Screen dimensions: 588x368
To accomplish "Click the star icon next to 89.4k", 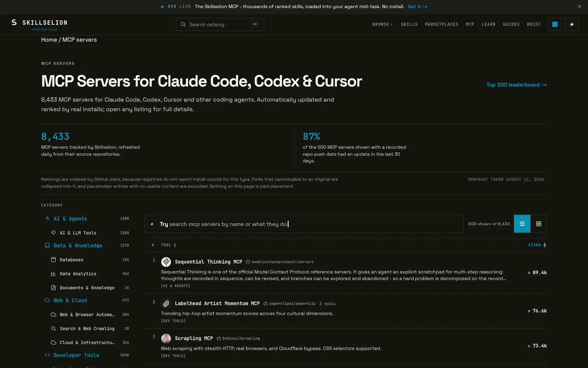I will 529,273.
